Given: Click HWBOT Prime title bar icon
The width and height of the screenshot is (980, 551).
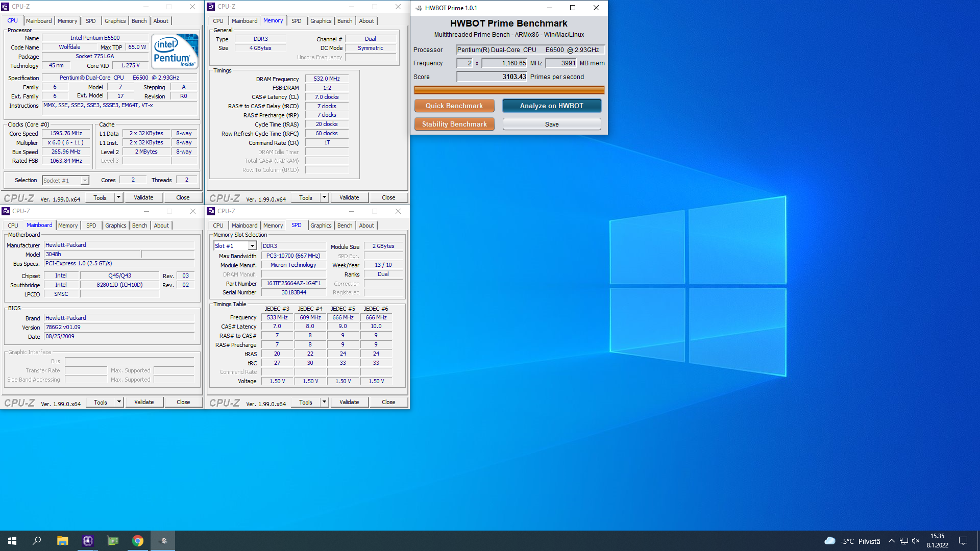Looking at the screenshot, I should (419, 8).
